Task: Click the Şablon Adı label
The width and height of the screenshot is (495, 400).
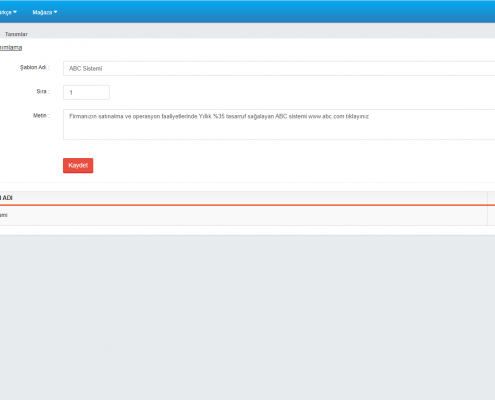Action: coord(34,67)
